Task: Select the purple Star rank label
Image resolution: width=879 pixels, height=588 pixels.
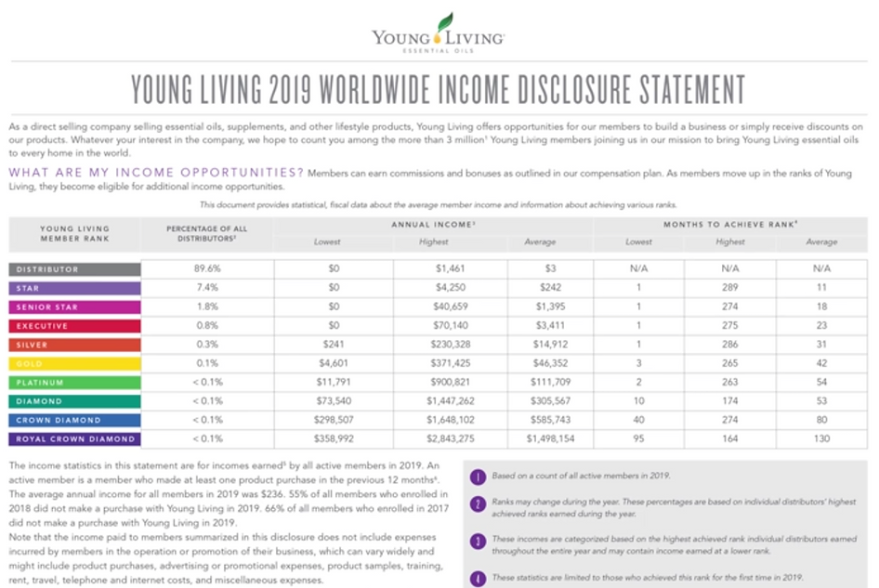Action: 74,288
